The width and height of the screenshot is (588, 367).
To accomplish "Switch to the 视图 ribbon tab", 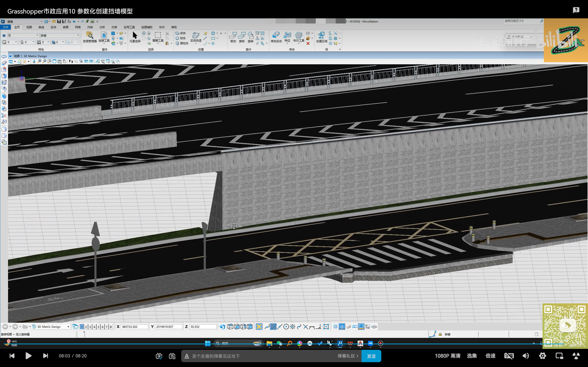I will pyautogui.click(x=29, y=27).
